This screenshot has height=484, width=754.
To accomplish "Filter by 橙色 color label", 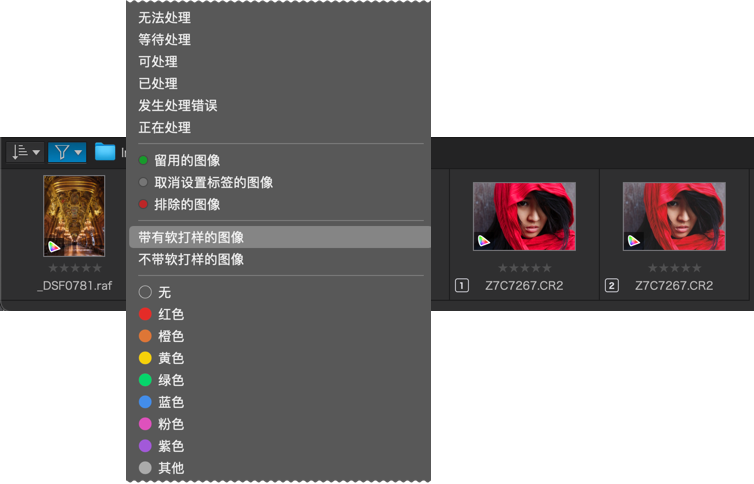I will click(x=280, y=336).
